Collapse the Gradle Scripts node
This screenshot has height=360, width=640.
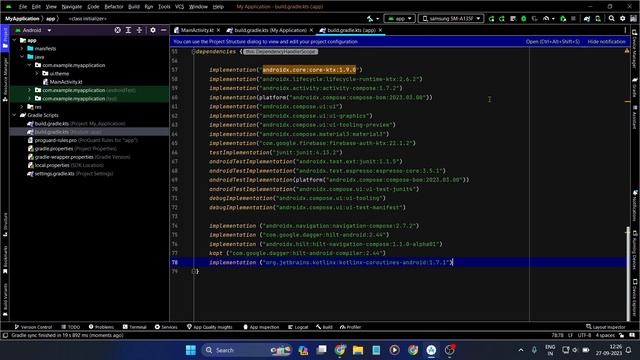[x=15, y=115]
